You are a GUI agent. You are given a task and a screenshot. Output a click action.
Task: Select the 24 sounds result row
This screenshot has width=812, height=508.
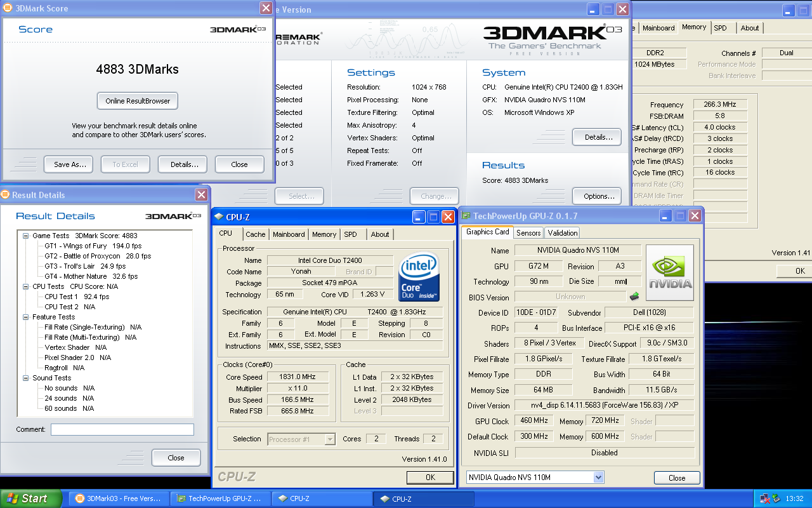point(70,398)
